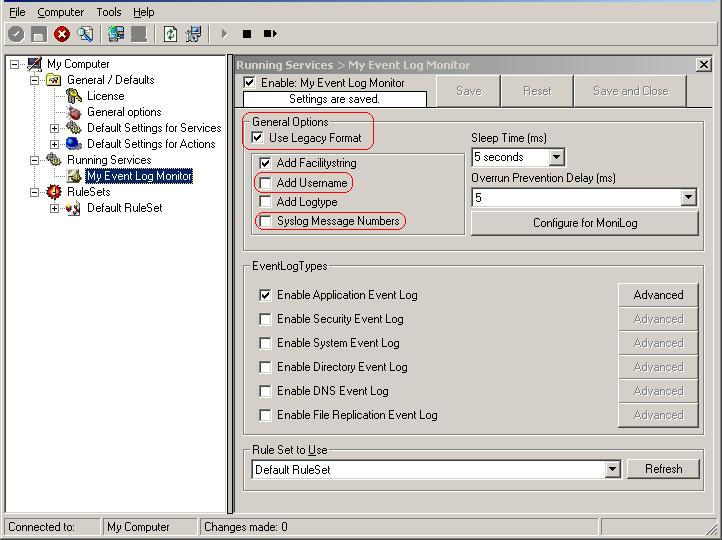This screenshot has width=722, height=540.
Task: Enable Security Event Log checkbox
Action: [265, 319]
